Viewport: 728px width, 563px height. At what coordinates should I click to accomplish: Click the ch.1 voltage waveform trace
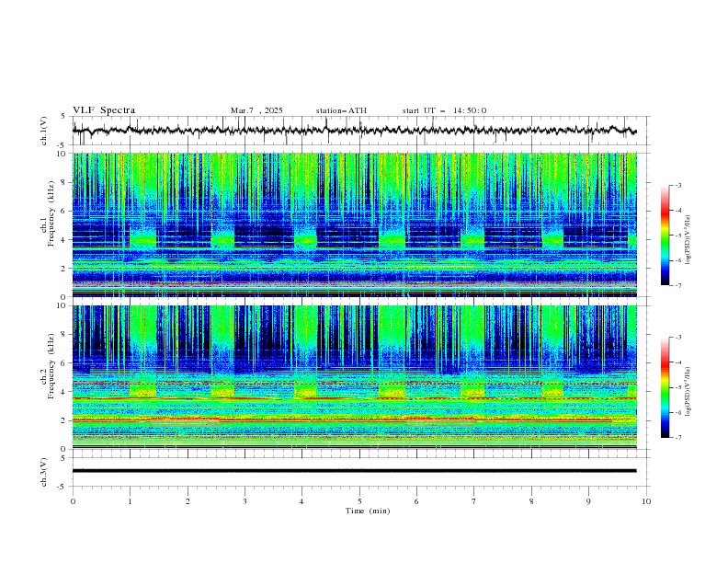354,131
